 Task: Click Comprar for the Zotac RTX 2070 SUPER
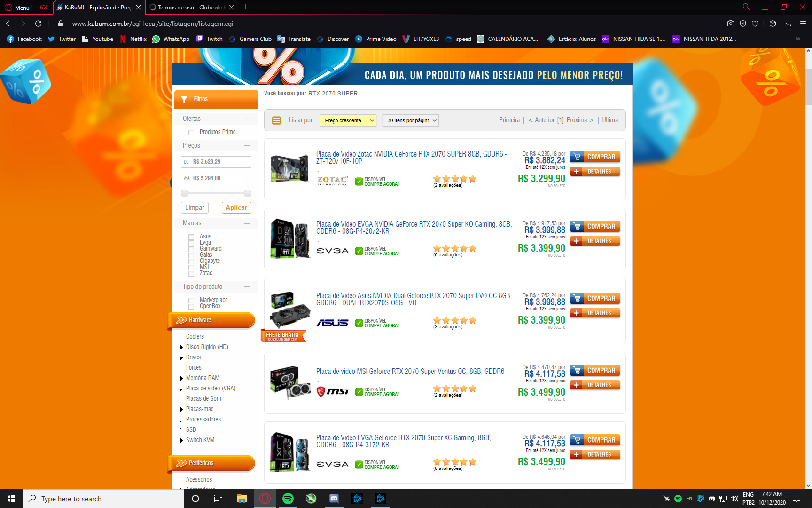tap(595, 157)
